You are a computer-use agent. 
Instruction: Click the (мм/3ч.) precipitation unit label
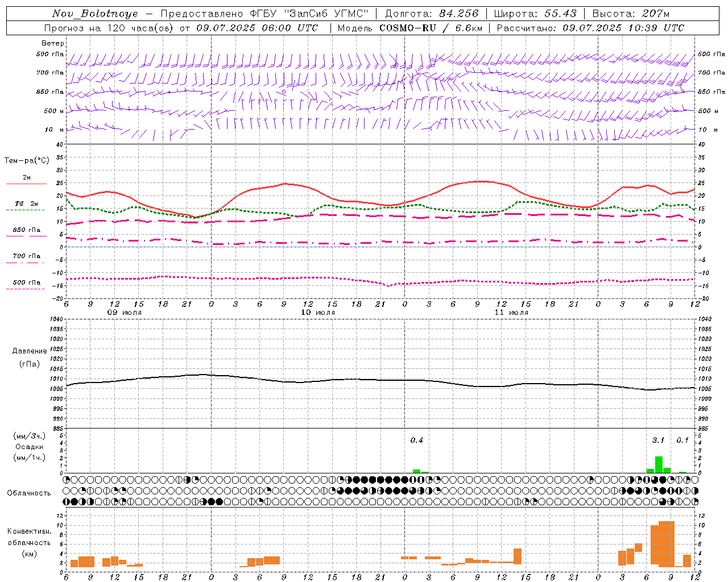point(29,436)
